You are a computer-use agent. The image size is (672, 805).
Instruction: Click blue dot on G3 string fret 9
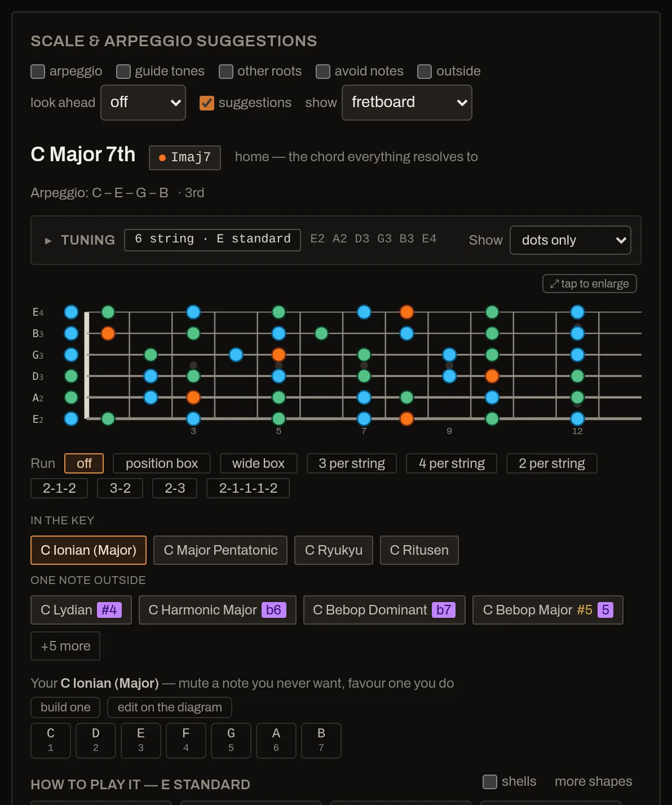point(449,355)
